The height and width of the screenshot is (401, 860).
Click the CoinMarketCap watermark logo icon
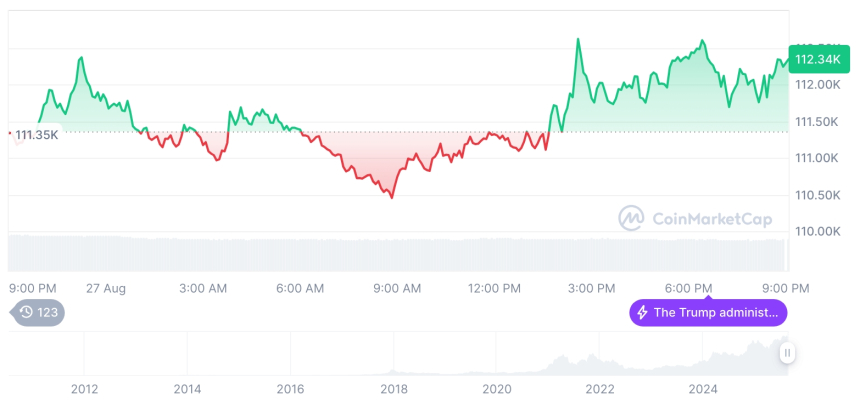(x=631, y=218)
